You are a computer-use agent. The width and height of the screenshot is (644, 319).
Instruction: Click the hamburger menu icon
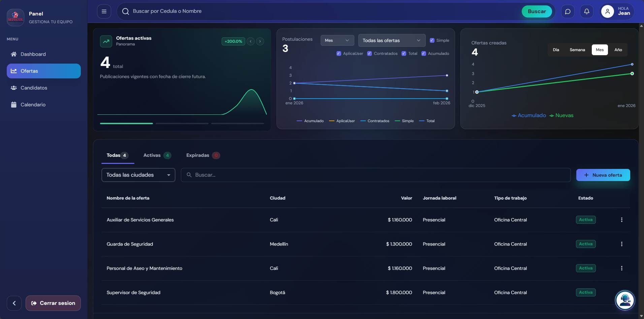pyautogui.click(x=104, y=11)
